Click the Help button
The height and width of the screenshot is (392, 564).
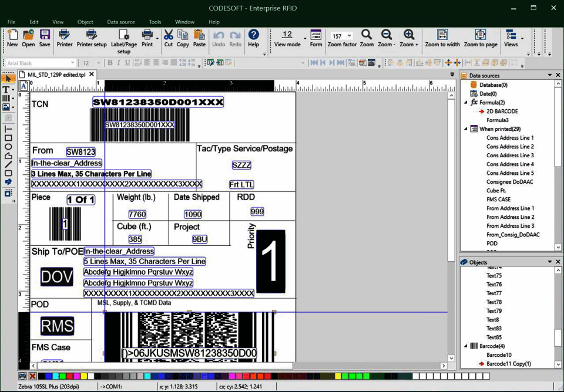coord(254,38)
